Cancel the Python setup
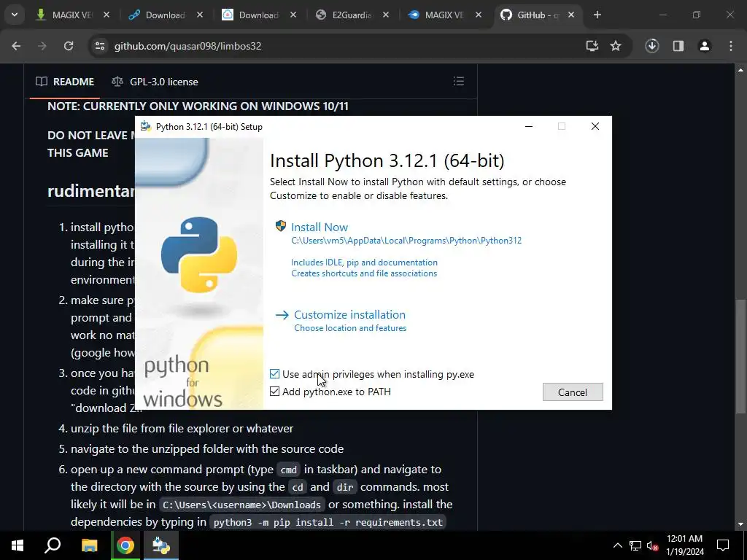 point(573,392)
